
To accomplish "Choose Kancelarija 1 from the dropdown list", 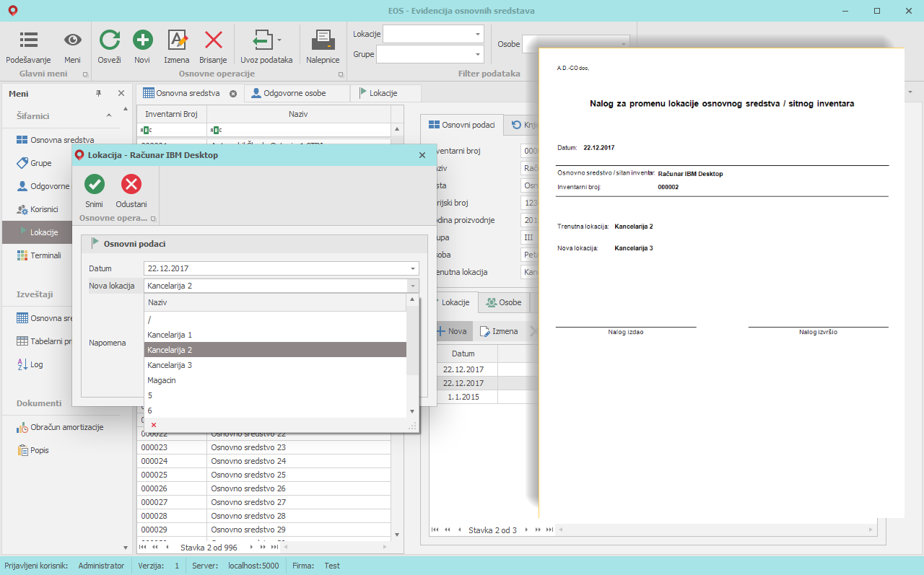I will (275, 335).
